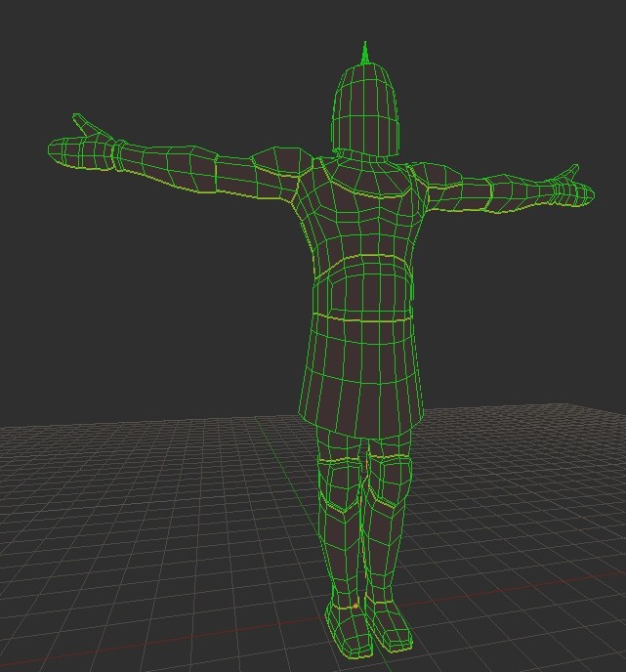The width and height of the screenshot is (626, 672).
Task: Select the wireframe character's helmet
Action: pos(365,109)
